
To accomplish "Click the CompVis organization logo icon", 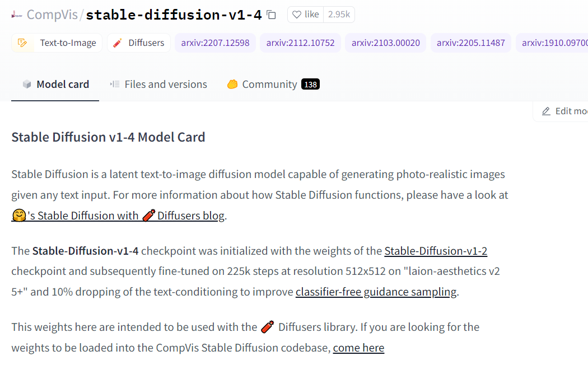I will coord(15,15).
